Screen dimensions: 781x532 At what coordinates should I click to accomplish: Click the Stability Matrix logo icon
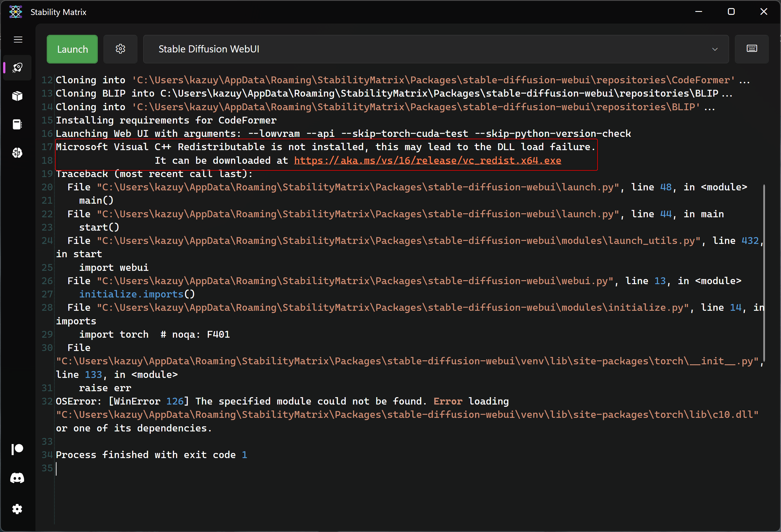point(16,12)
